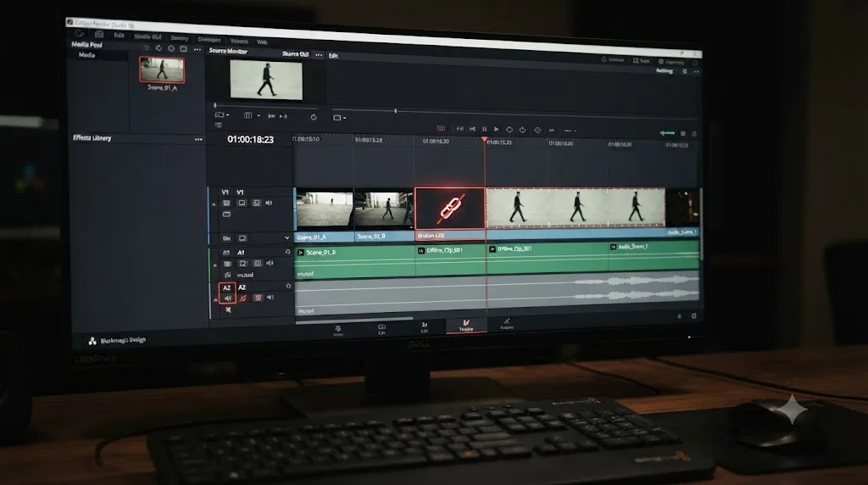
Task: Open the Studio menu in the menu bar
Action: 147,36
